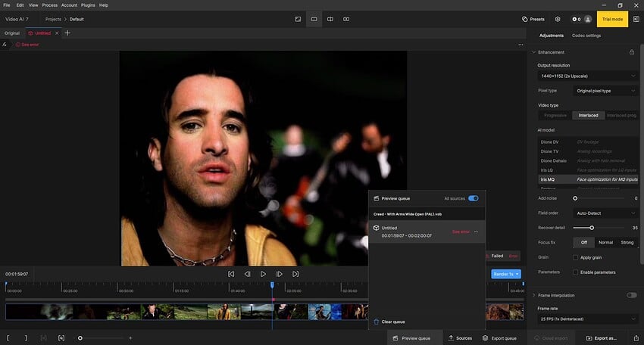Check the Enable parameters checkbox
This screenshot has height=345, width=644.
pyautogui.click(x=575, y=272)
